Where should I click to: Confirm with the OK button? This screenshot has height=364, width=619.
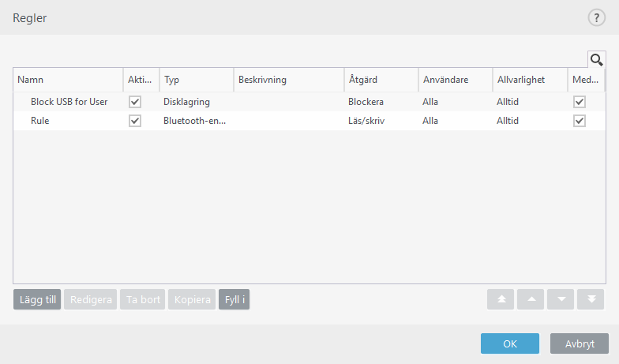point(510,343)
